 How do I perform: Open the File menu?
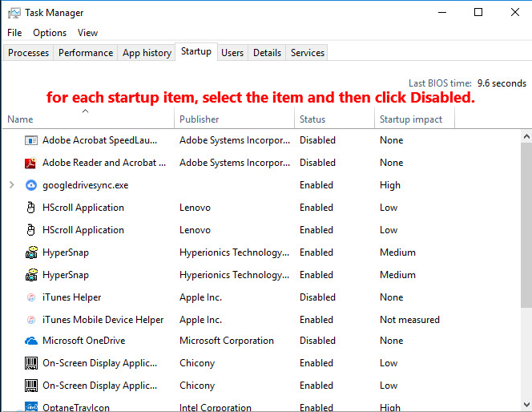[14, 33]
